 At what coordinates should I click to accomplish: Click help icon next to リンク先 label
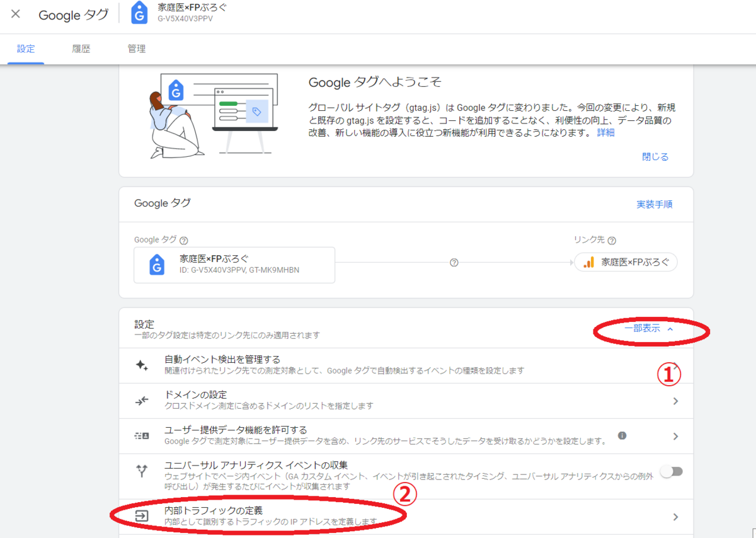(612, 240)
